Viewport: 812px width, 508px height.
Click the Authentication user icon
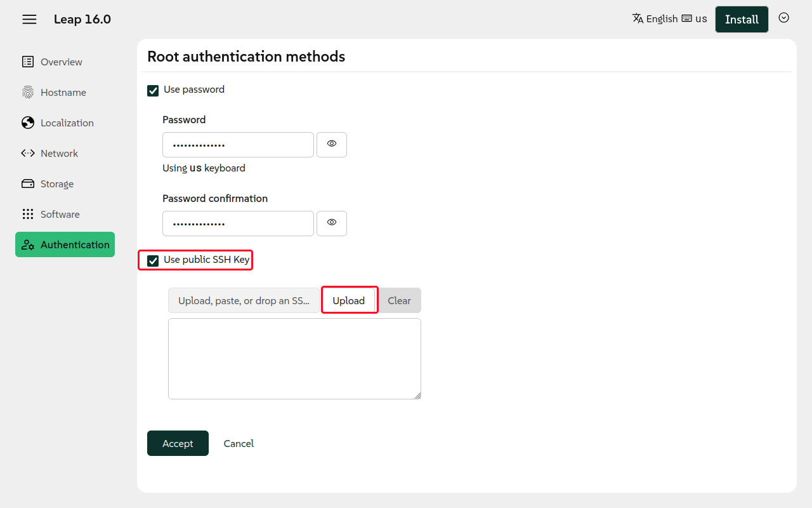28,244
